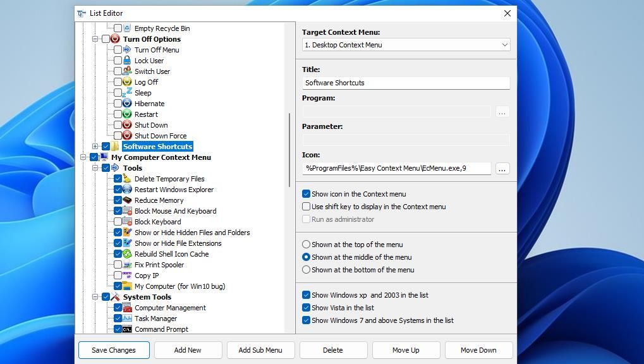Enable Use shift key to display option
Screen dimensions: 644x364
coord(306,207)
